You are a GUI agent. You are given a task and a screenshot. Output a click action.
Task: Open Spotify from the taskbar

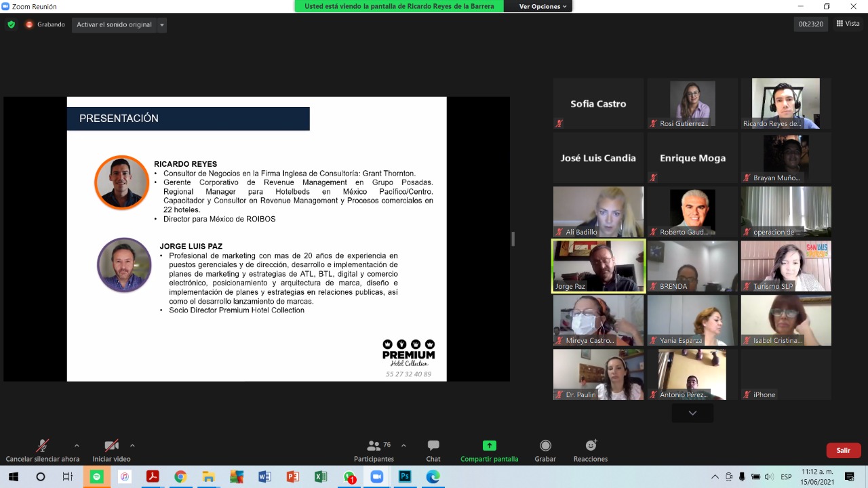coord(96,476)
